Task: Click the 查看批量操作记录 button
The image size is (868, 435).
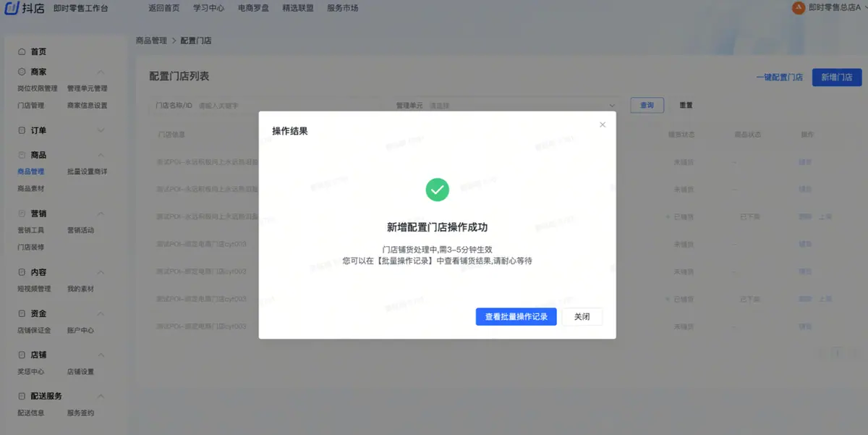Action: (x=516, y=316)
